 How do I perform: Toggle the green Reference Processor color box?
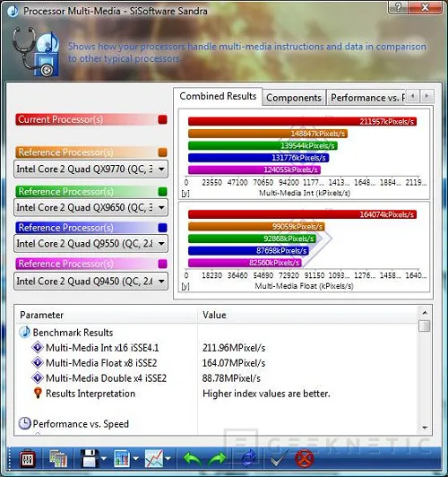click(162, 192)
